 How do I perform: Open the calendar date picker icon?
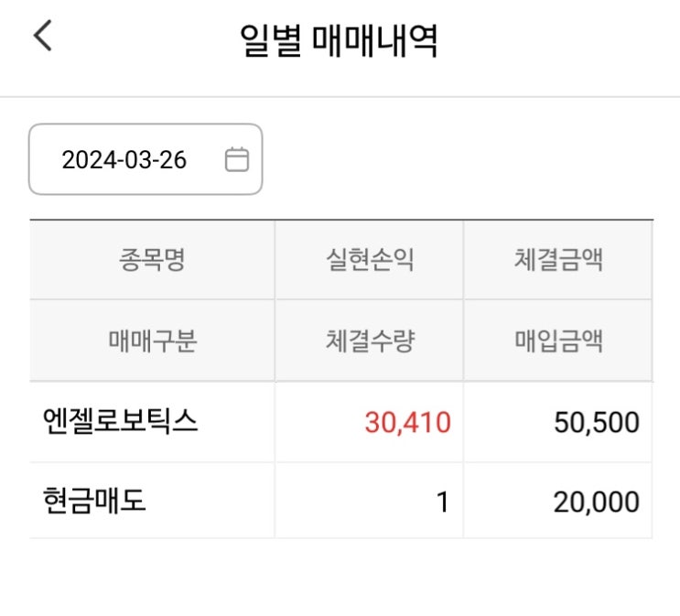pos(236,160)
